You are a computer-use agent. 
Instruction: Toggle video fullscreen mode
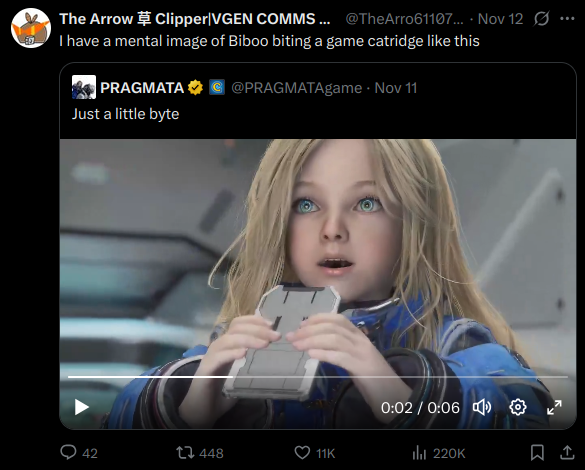coord(554,407)
